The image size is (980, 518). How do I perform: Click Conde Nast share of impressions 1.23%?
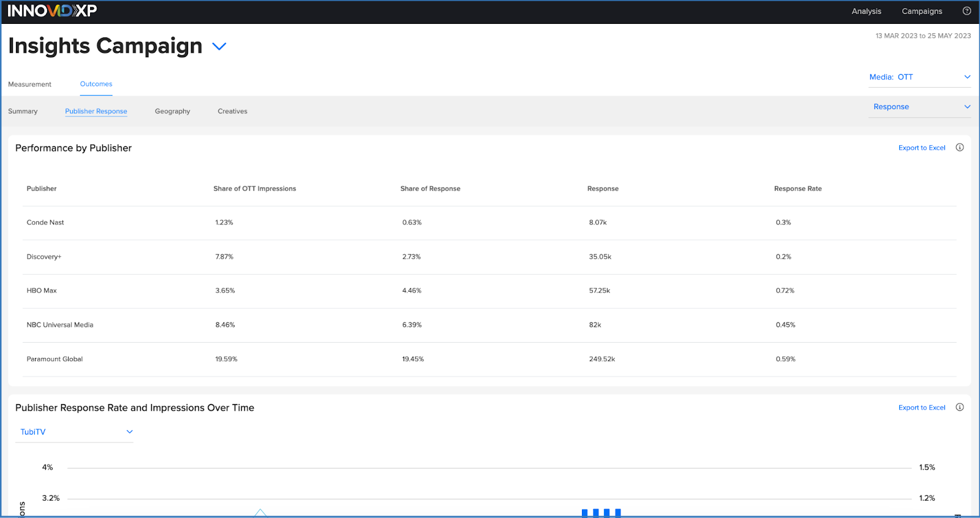224,223
